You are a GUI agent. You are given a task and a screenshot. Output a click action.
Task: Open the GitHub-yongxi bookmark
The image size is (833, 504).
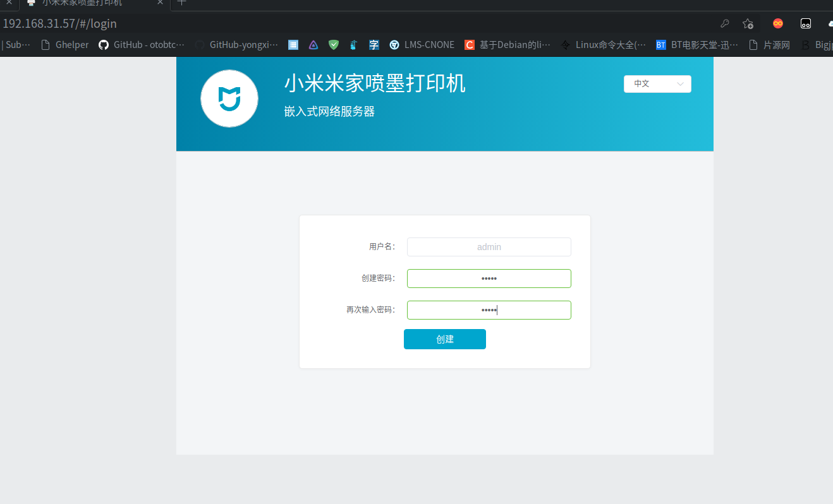pos(236,45)
